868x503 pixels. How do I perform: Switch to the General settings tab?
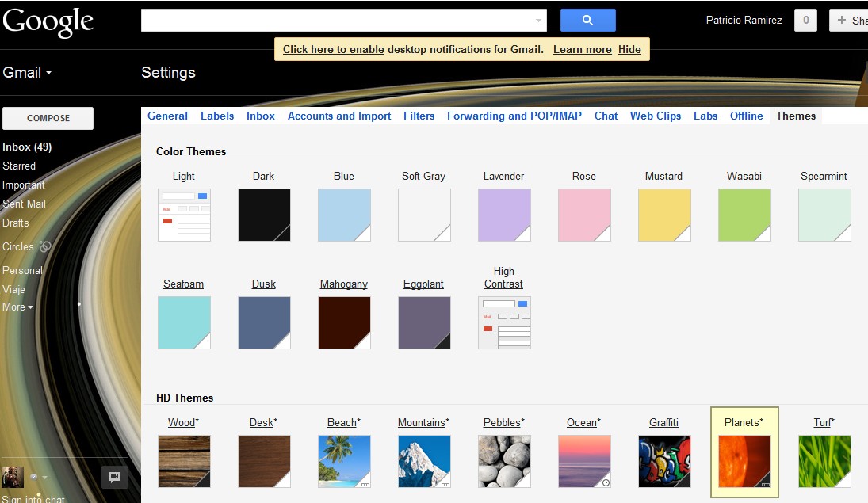(168, 116)
